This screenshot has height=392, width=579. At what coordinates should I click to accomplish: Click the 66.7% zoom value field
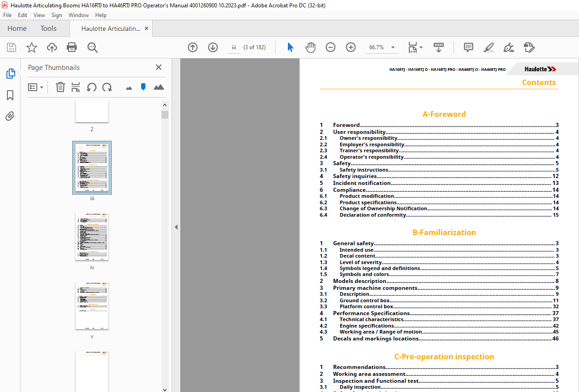(x=377, y=47)
